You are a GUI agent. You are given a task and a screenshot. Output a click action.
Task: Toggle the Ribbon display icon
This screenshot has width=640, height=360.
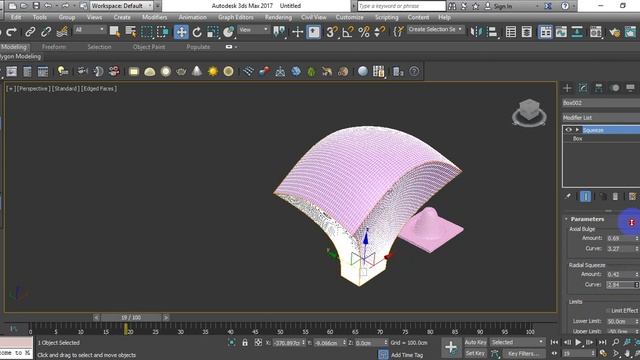click(545, 32)
